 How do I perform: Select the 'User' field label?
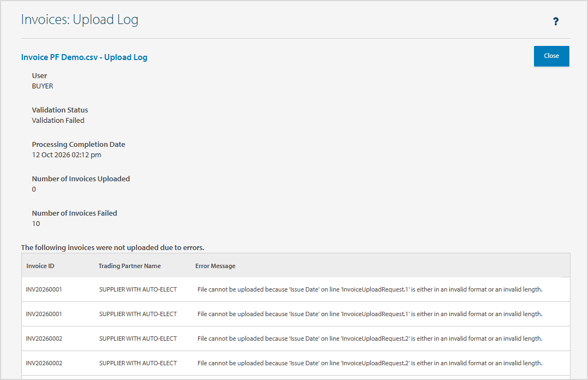point(39,76)
